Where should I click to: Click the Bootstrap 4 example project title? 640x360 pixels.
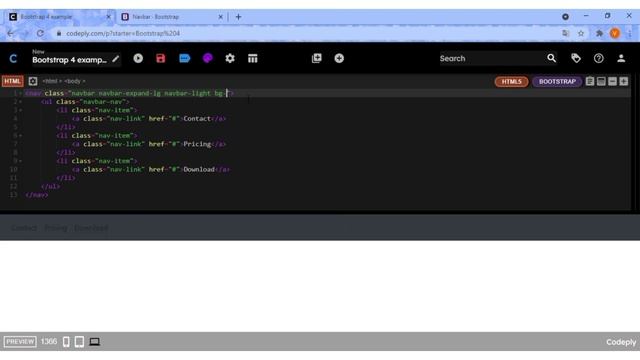click(69, 60)
